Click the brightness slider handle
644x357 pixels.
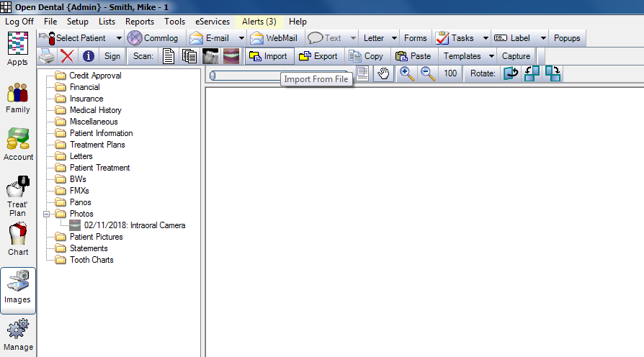[x=213, y=76]
